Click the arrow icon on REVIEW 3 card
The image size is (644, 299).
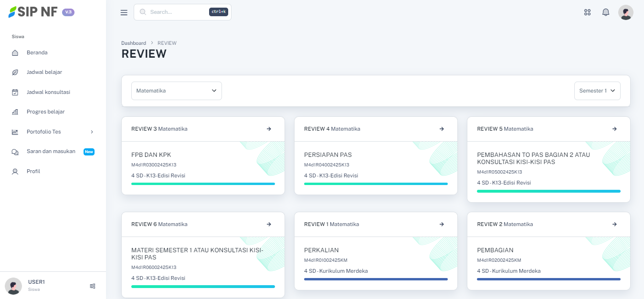(x=269, y=129)
